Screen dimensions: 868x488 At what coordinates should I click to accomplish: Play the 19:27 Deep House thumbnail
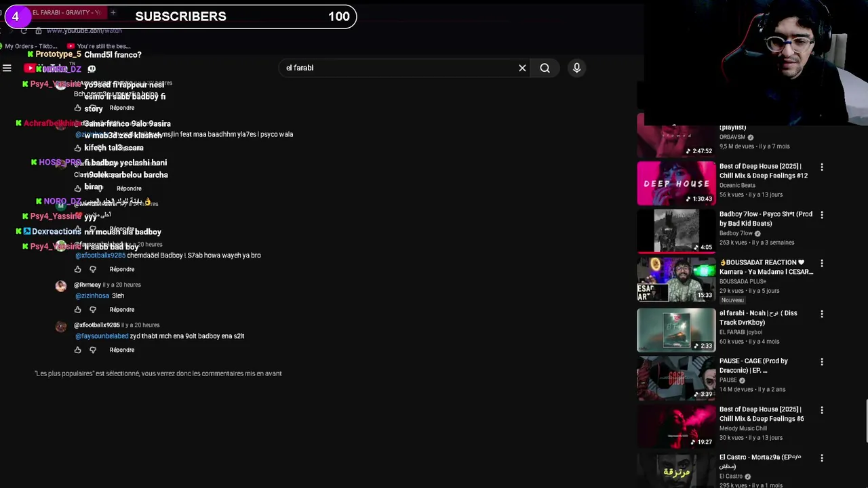[676, 426]
